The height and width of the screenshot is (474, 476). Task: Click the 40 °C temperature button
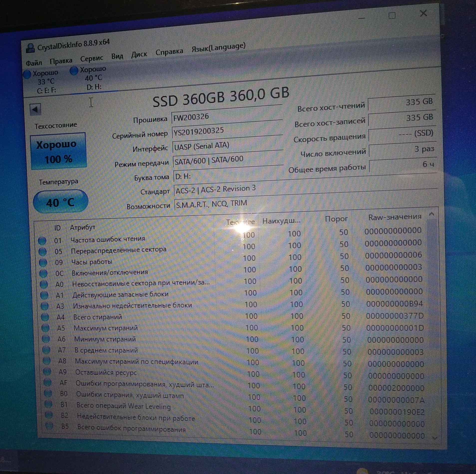[60, 202]
